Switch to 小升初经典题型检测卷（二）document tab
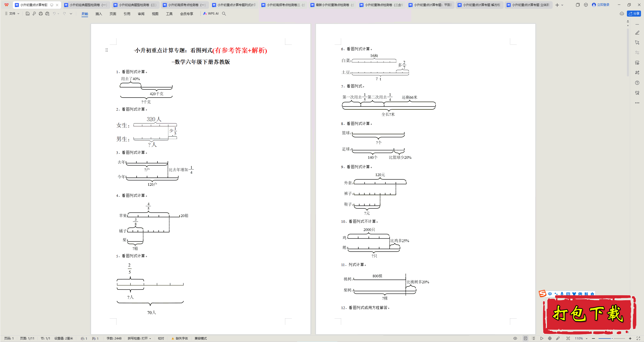 [135, 5]
